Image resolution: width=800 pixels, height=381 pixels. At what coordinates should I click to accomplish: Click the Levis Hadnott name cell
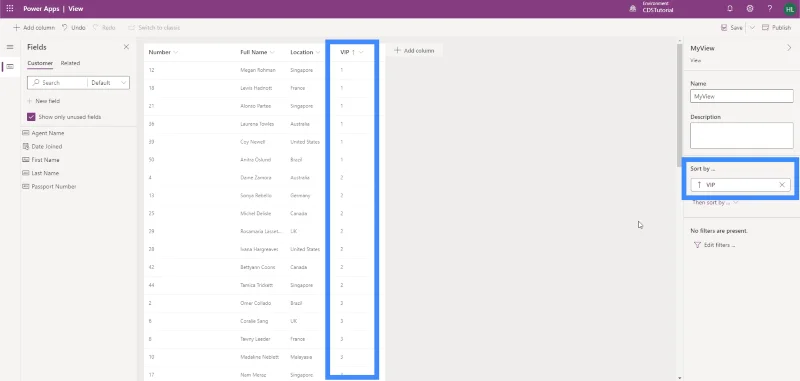256,88
